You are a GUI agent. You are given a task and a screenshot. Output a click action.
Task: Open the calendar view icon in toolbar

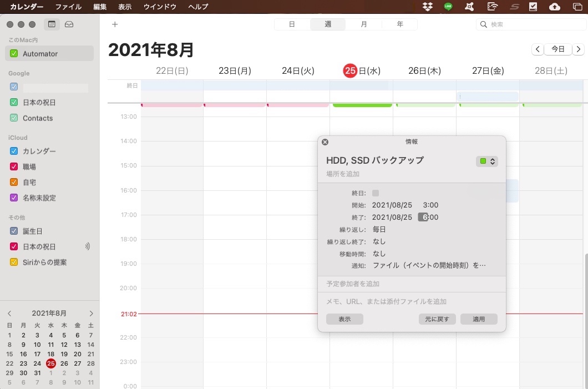52,24
